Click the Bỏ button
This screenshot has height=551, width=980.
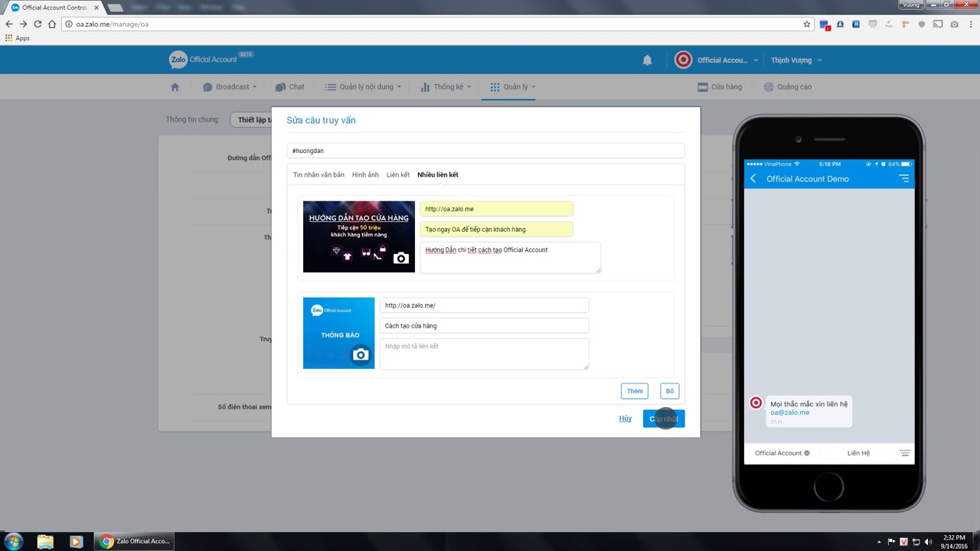click(670, 391)
